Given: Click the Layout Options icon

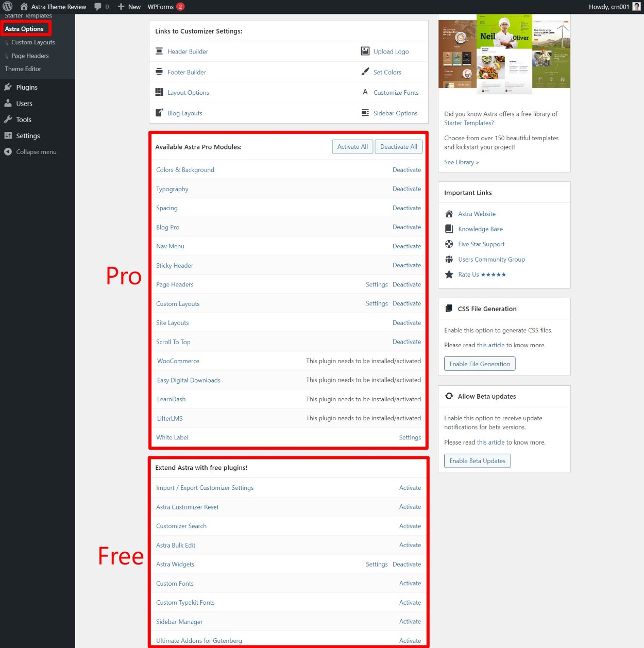Looking at the screenshot, I should (159, 92).
